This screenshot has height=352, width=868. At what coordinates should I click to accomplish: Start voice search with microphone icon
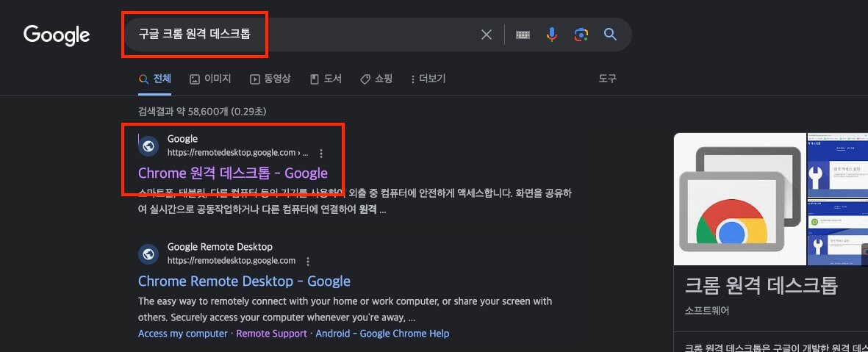point(552,35)
